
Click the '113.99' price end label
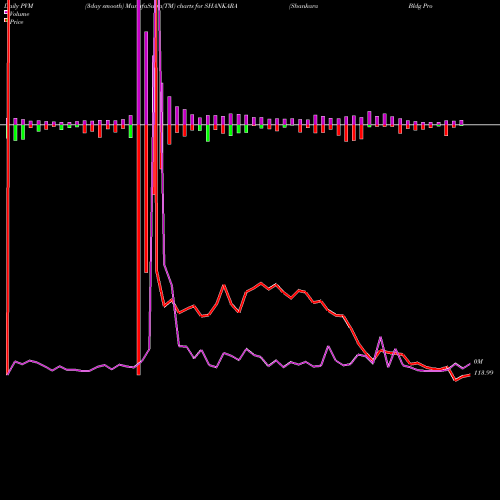(483, 373)
